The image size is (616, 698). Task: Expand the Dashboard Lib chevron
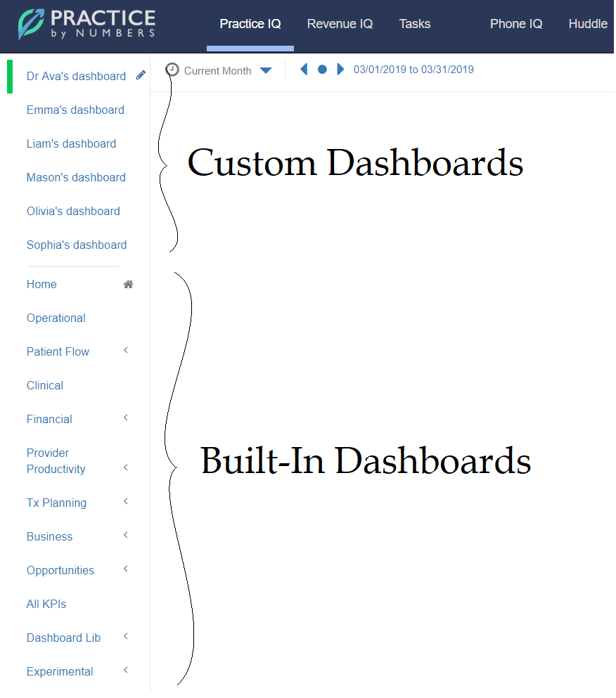pos(126,638)
